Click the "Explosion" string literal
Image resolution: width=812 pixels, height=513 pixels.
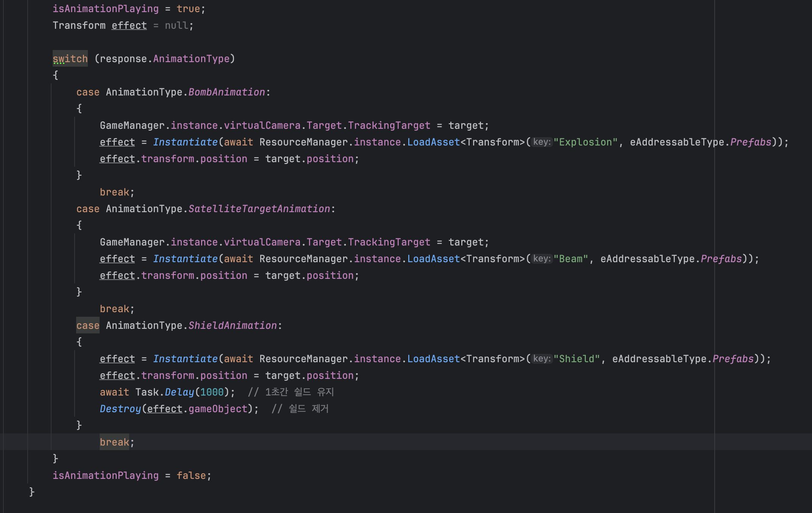coord(586,142)
